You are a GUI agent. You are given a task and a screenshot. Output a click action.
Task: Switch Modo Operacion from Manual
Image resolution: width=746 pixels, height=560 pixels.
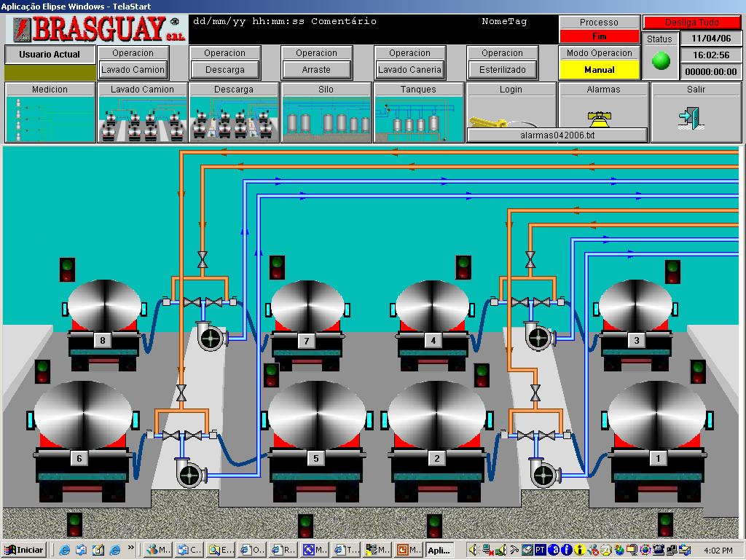[x=600, y=68]
